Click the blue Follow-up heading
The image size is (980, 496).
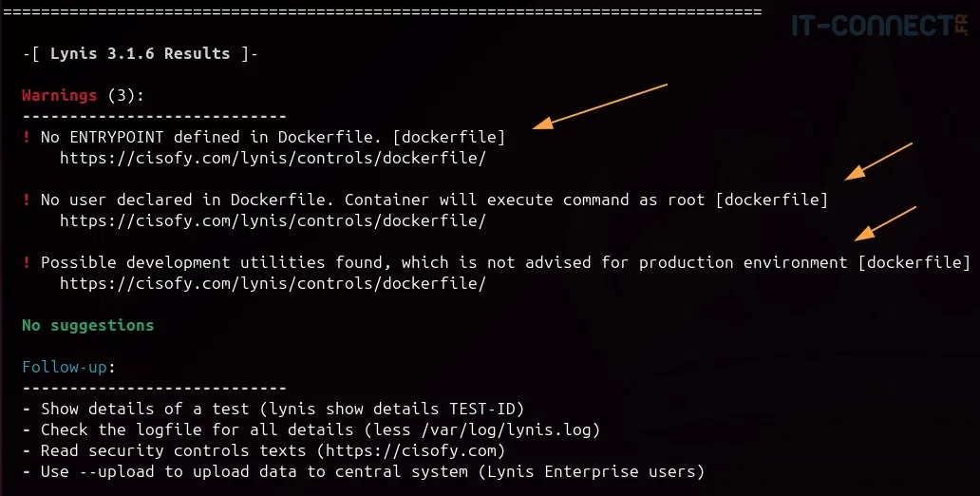click(x=66, y=367)
